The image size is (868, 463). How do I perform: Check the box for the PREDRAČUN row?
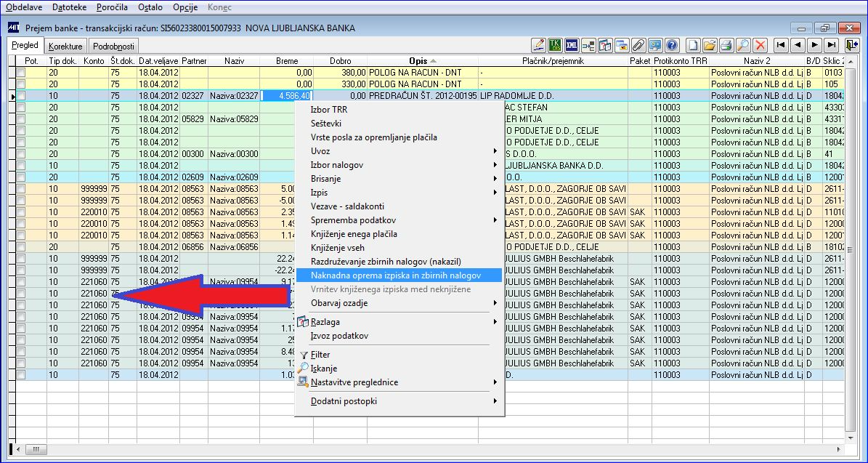[21, 96]
